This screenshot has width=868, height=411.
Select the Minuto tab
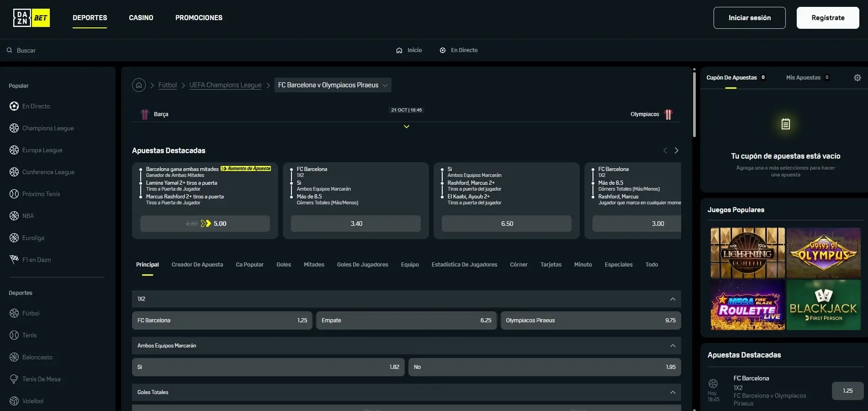click(583, 265)
